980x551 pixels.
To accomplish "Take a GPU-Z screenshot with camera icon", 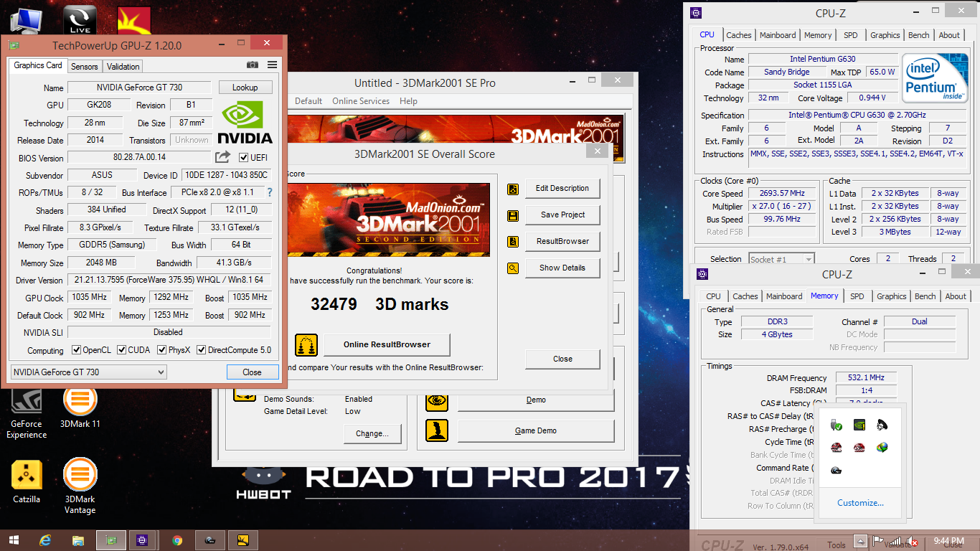I will tap(253, 65).
